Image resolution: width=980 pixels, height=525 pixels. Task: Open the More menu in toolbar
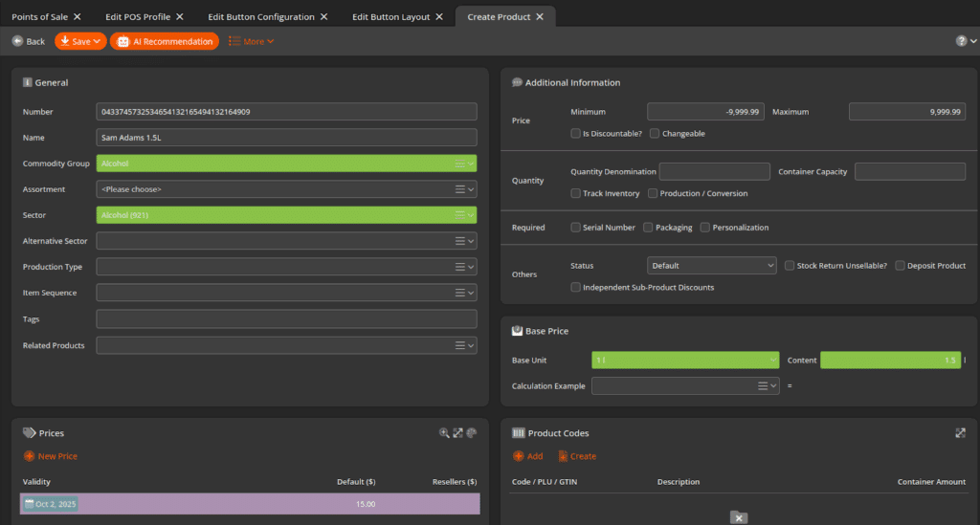click(252, 41)
